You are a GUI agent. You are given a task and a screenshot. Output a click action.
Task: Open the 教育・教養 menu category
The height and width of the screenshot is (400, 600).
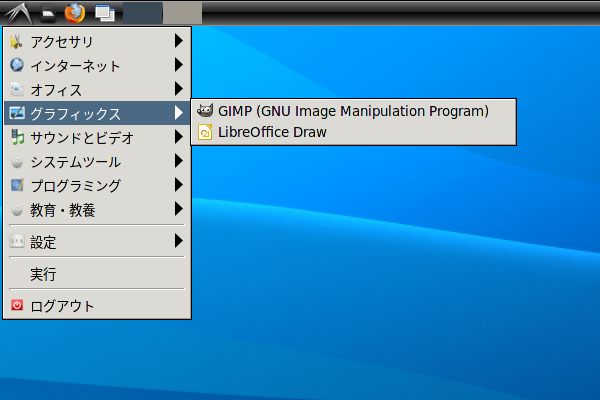point(97,209)
